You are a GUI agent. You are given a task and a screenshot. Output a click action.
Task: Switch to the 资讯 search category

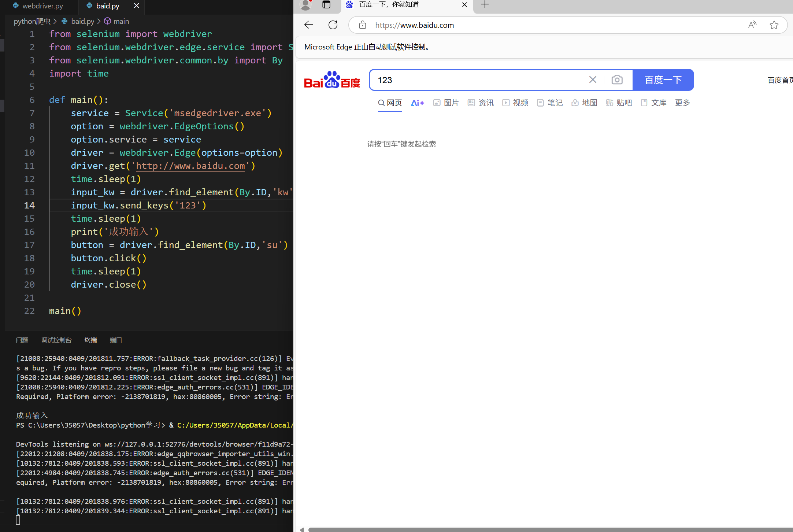coord(481,103)
